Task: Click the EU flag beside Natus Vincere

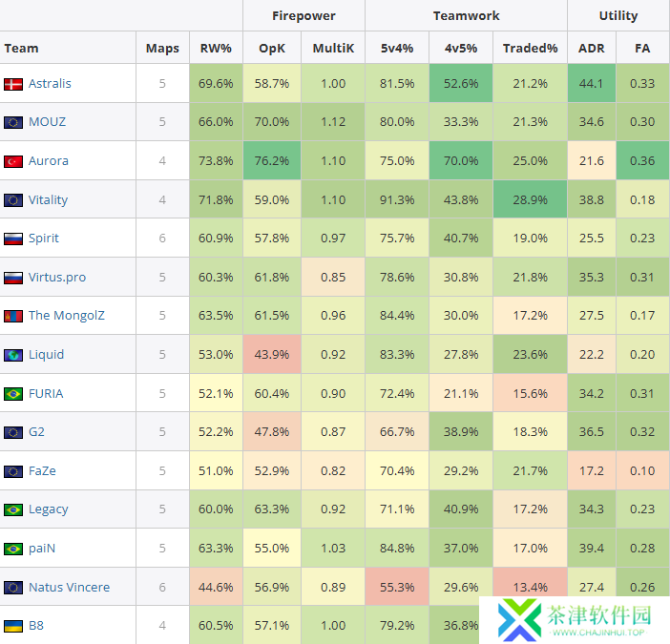Action: pyautogui.click(x=13, y=587)
